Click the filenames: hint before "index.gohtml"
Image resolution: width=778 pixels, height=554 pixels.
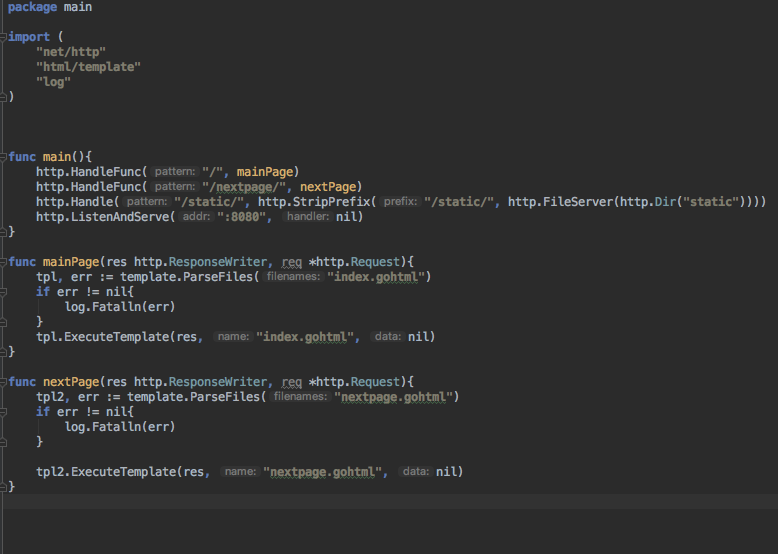[x=293, y=277]
